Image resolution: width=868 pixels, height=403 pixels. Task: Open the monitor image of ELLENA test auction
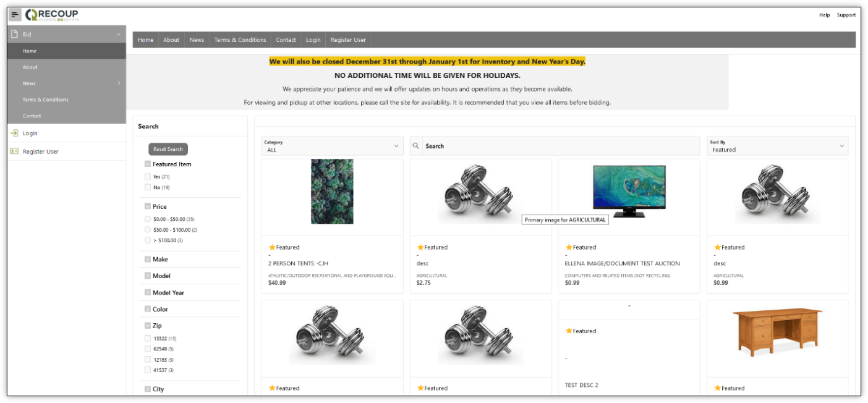629,192
